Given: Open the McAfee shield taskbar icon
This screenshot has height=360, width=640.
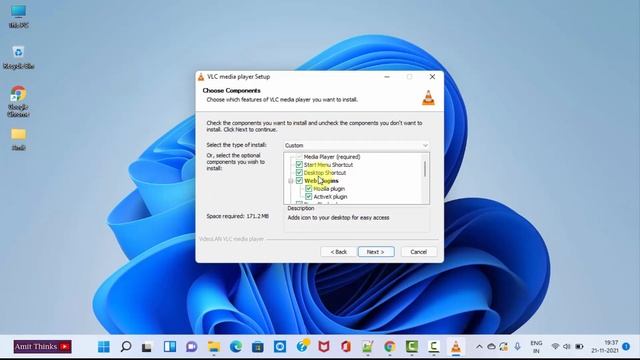Looking at the screenshot, I should pyautogui.click(x=324, y=347).
